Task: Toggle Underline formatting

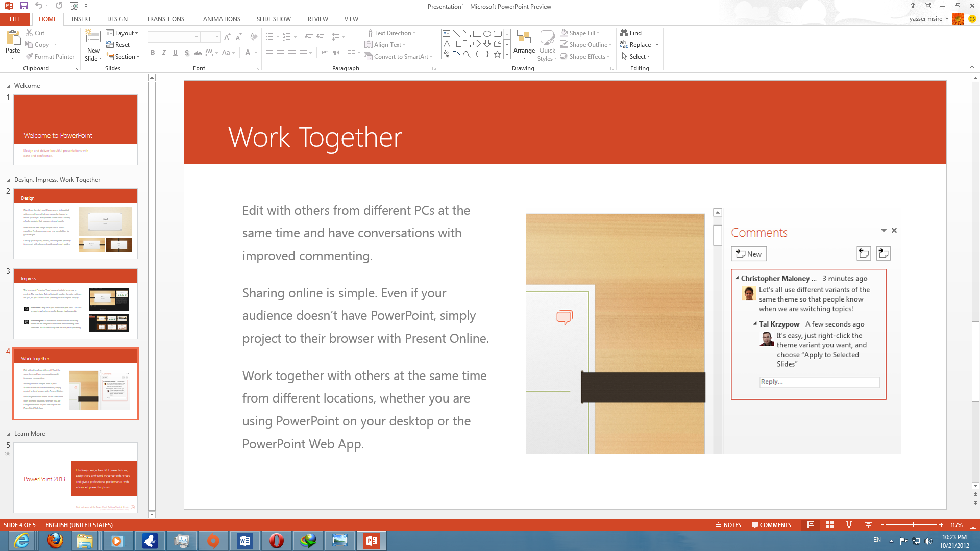Action: click(x=175, y=53)
